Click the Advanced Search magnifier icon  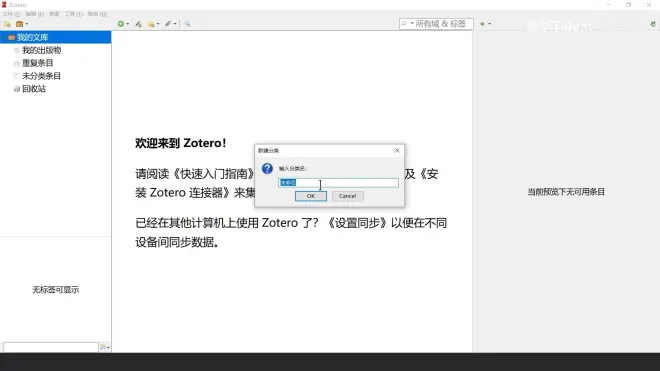(187, 24)
